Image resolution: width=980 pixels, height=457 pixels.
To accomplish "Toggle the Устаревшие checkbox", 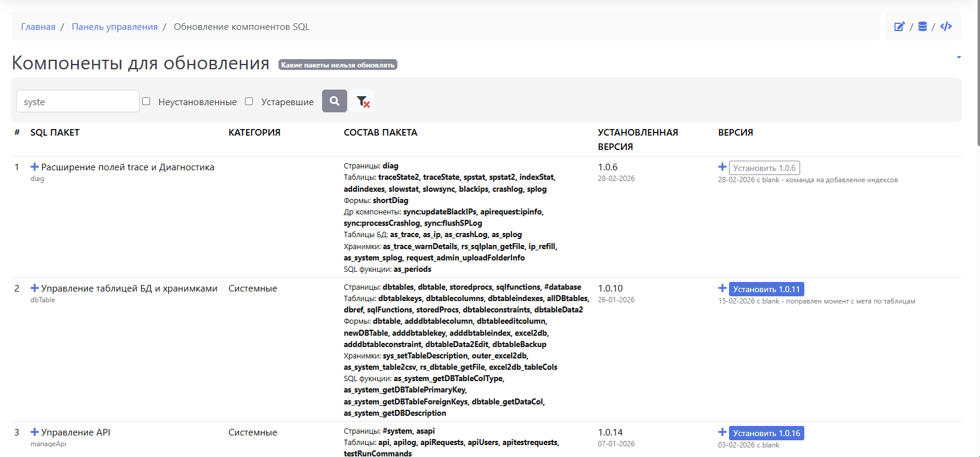I will (x=249, y=102).
